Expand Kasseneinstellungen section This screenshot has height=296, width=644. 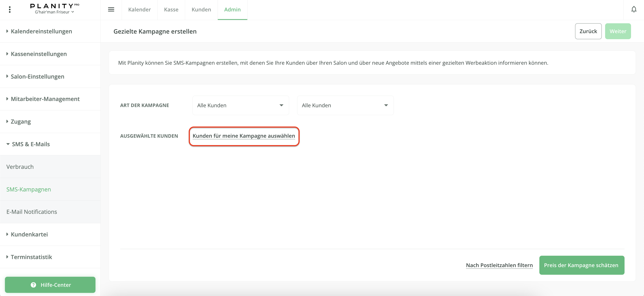click(39, 54)
